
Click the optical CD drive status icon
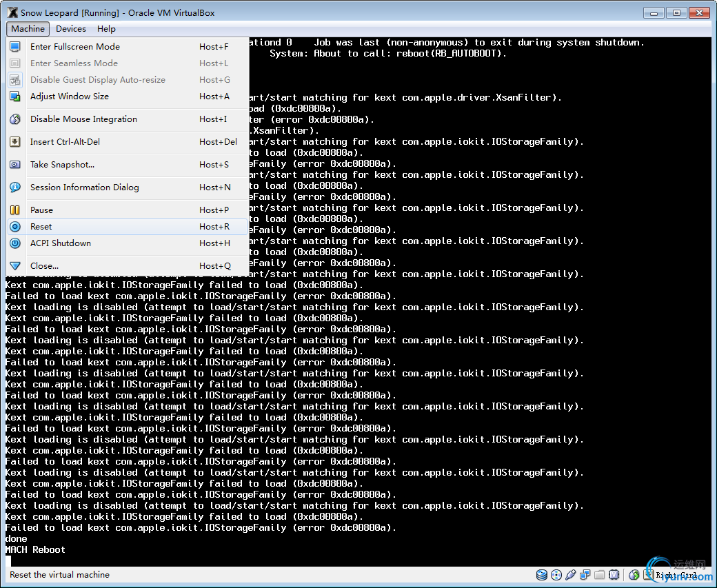tap(556, 575)
